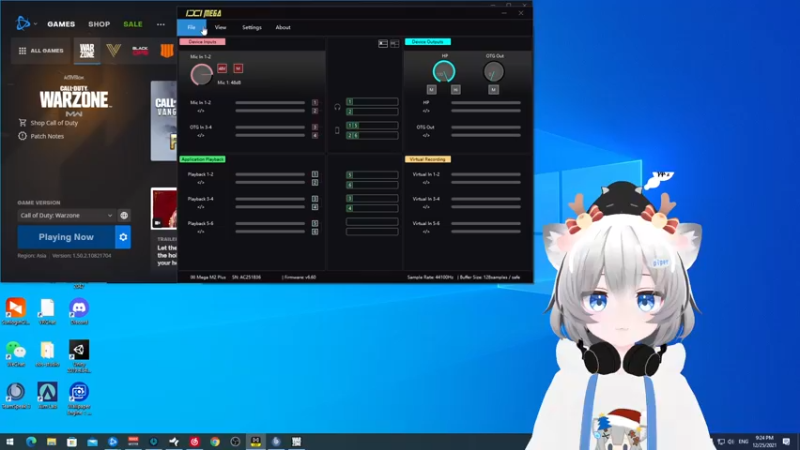The image size is (800, 450).
Task: Switch to the second routing layout view icon
Action: 394,44
